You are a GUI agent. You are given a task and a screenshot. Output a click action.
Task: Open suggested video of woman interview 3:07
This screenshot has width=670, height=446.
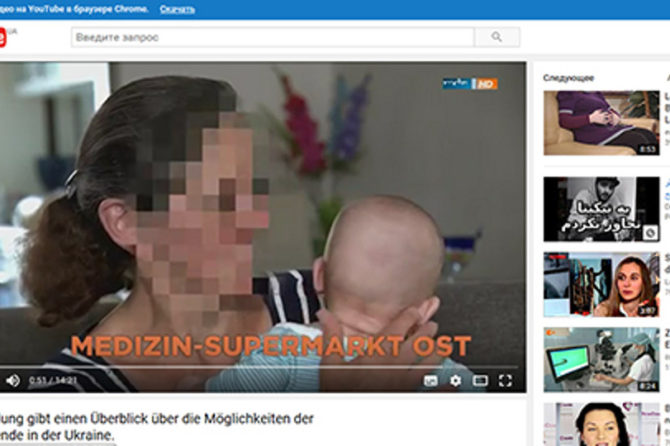click(x=601, y=284)
